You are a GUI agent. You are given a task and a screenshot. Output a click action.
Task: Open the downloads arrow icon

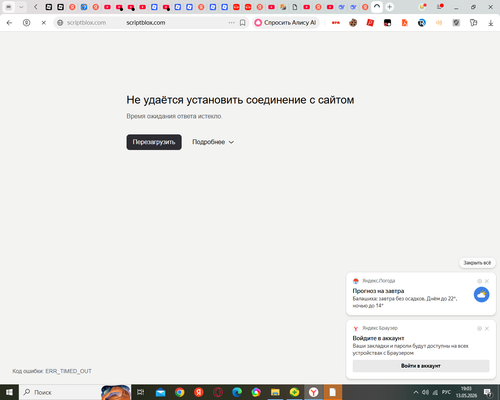tap(491, 23)
